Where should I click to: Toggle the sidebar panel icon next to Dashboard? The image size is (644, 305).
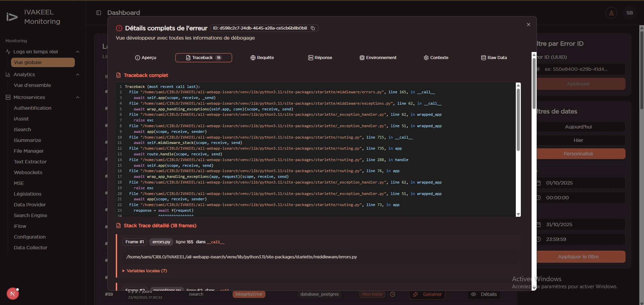[x=99, y=13]
